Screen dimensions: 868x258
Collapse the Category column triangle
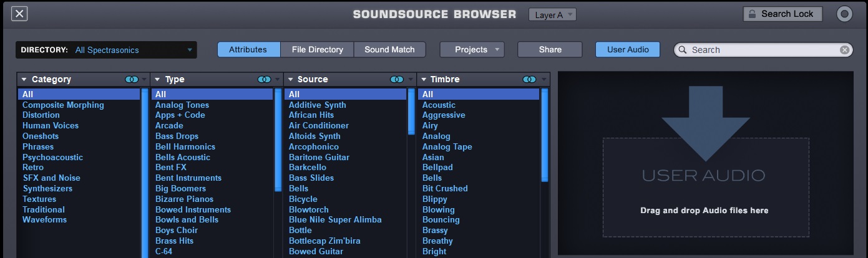pos(24,79)
